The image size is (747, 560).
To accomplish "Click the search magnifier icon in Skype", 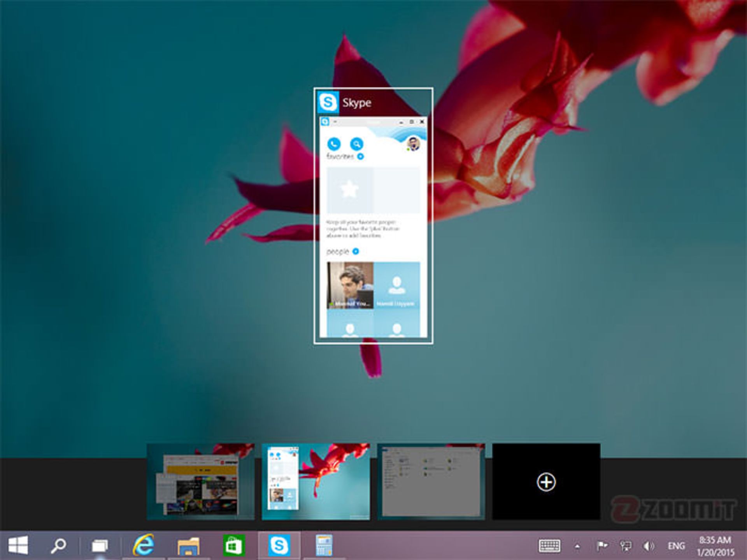I will click(x=356, y=144).
